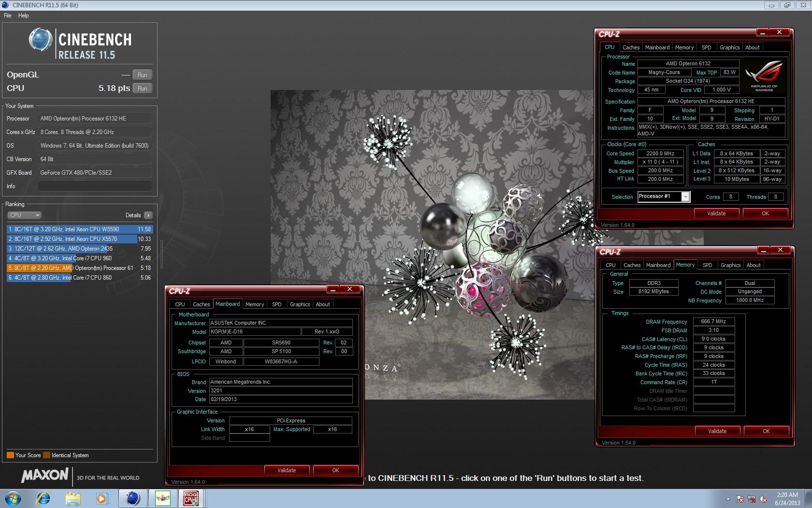The image size is (812, 508).
Task: Click the network tray icon
Action: tap(752, 499)
